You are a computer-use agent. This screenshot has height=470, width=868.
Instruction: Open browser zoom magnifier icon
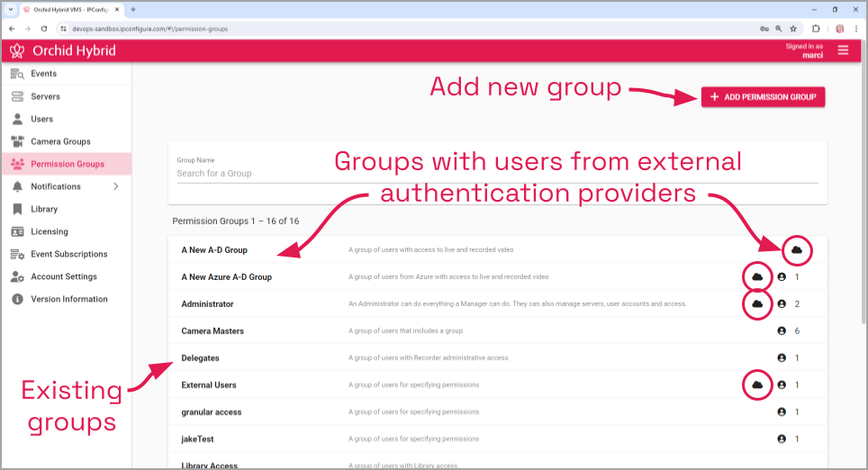(x=779, y=29)
